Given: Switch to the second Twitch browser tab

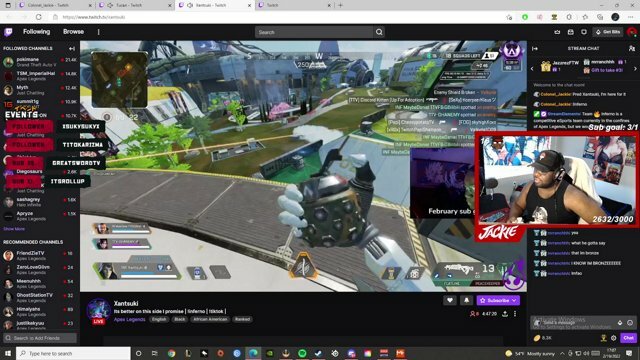Looking at the screenshot, I should [135, 5].
